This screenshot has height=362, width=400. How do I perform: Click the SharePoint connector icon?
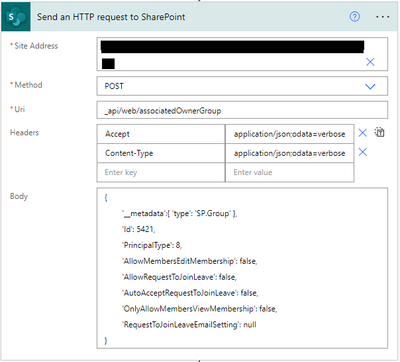[x=16, y=17]
